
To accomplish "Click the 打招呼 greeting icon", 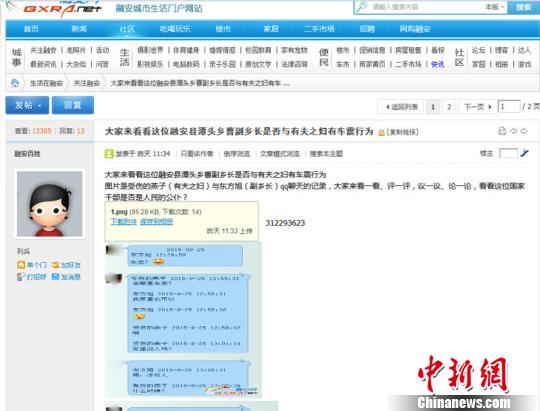I will coord(21,276).
